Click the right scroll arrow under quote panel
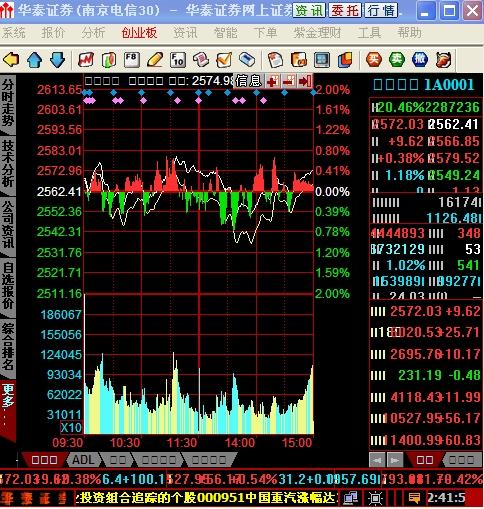The width and height of the screenshot is (484, 509). 395,460
